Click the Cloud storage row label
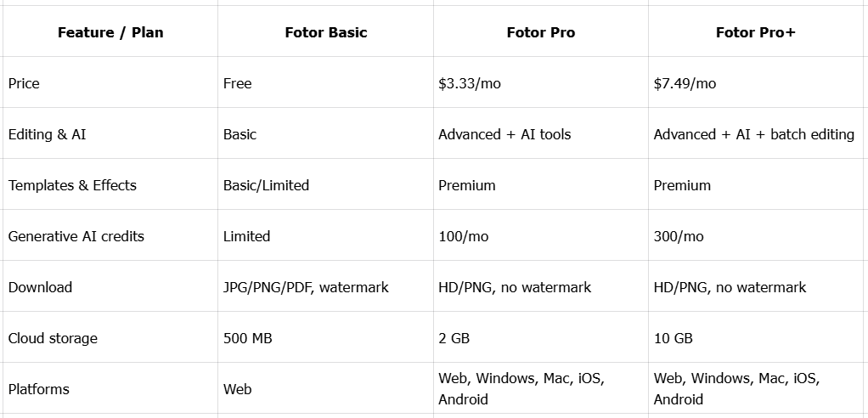Viewport: 868px width, 418px height. [x=53, y=338]
